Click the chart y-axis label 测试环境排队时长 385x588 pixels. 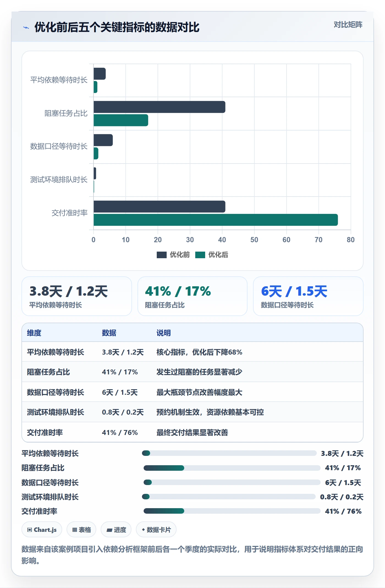(59, 180)
